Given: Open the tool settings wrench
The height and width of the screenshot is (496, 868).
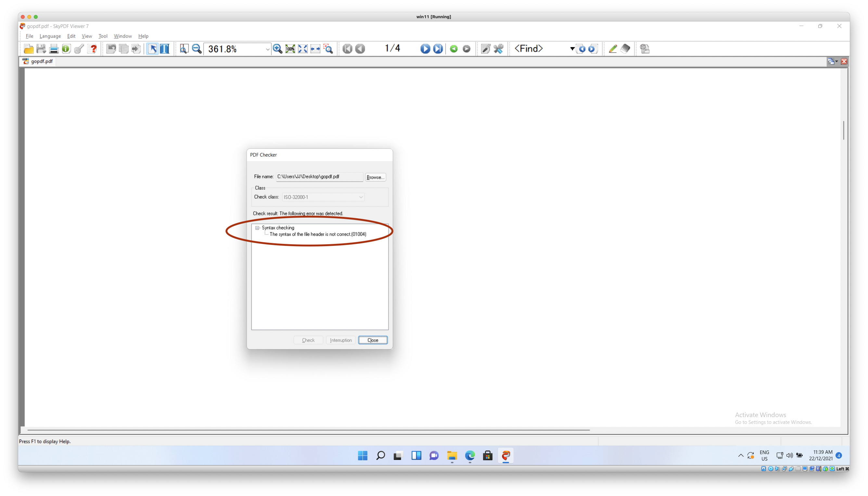Looking at the screenshot, I should point(498,49).
